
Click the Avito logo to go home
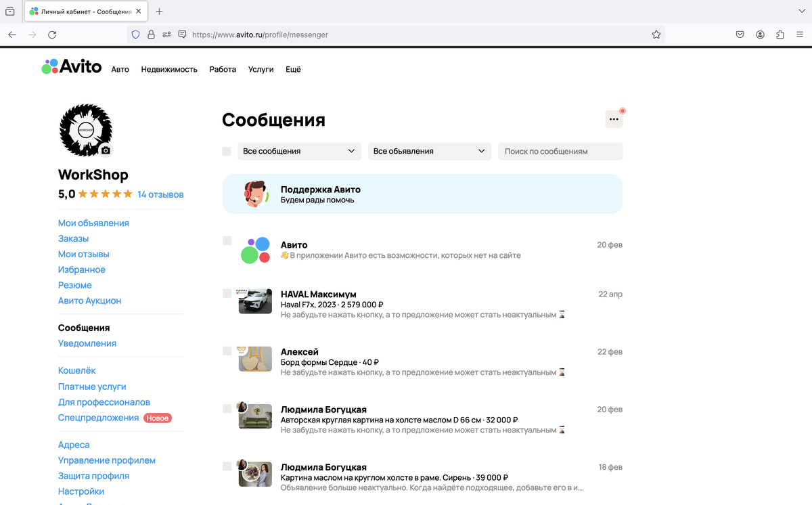point(70,66)
